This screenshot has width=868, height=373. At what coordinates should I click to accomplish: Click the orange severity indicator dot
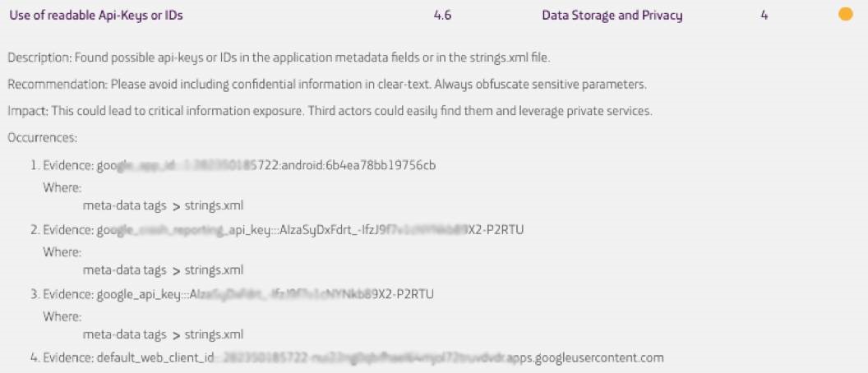[x=844, y=14]
